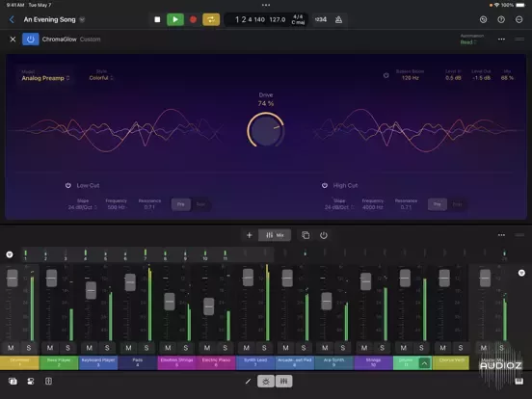Show the Plug-ins view button in bottom bar
This screenshot has width=532, height=399.
[x=266, y=382]
